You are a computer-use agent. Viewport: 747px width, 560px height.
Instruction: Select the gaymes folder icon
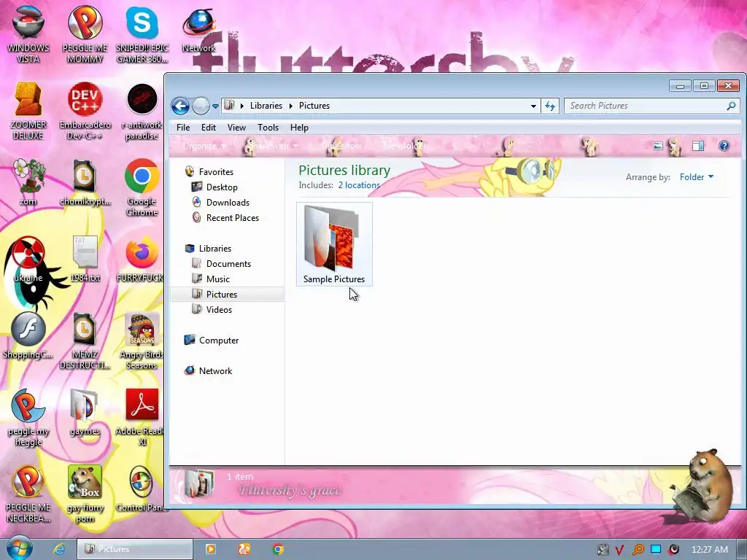point(85,413)
